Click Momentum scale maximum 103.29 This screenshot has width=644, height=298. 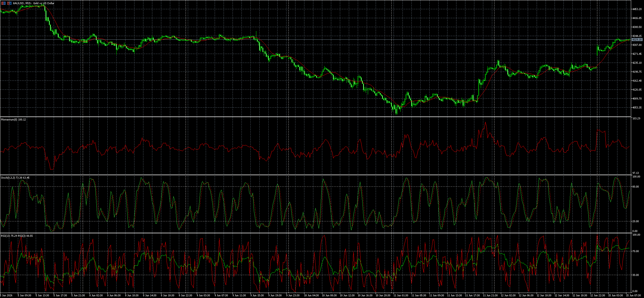pyautogui.click(x=636, y=119)
